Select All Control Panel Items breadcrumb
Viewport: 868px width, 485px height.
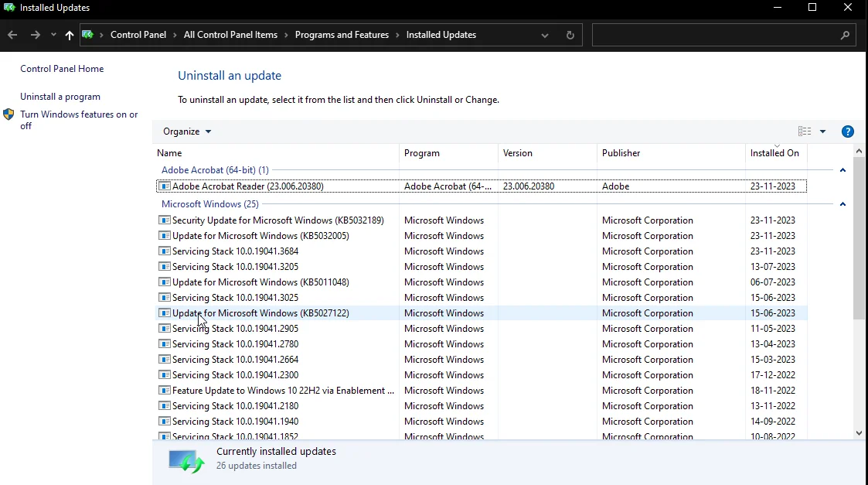(230, 34)
